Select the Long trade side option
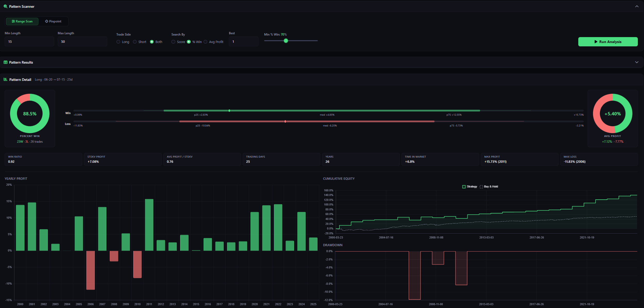 (119, 42)
